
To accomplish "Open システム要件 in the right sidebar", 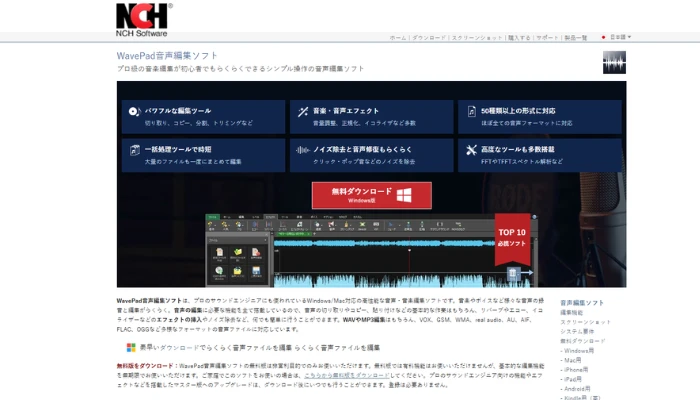I will click(577, 331).
